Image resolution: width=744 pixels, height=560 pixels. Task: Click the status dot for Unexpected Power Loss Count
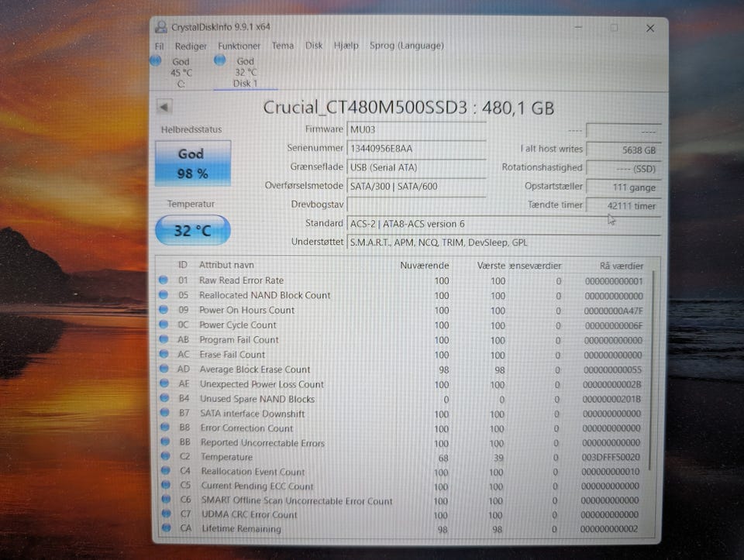(x=164, y=383)
